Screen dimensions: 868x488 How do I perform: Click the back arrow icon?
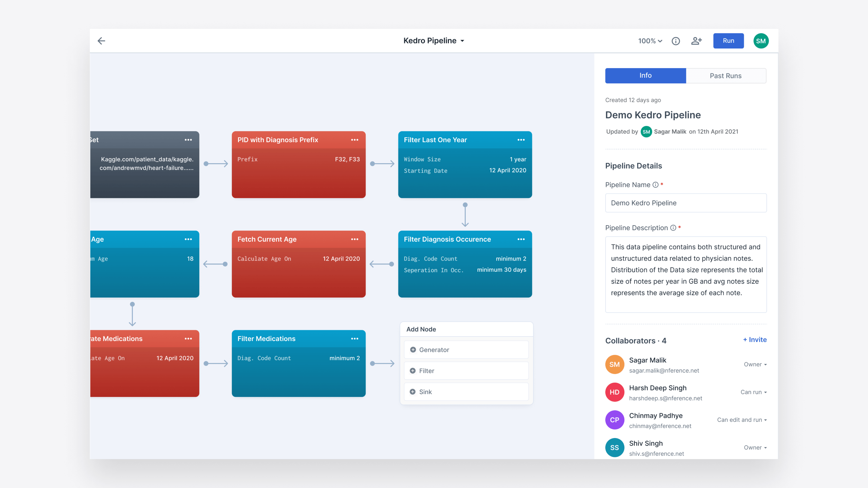click(102, 41)
